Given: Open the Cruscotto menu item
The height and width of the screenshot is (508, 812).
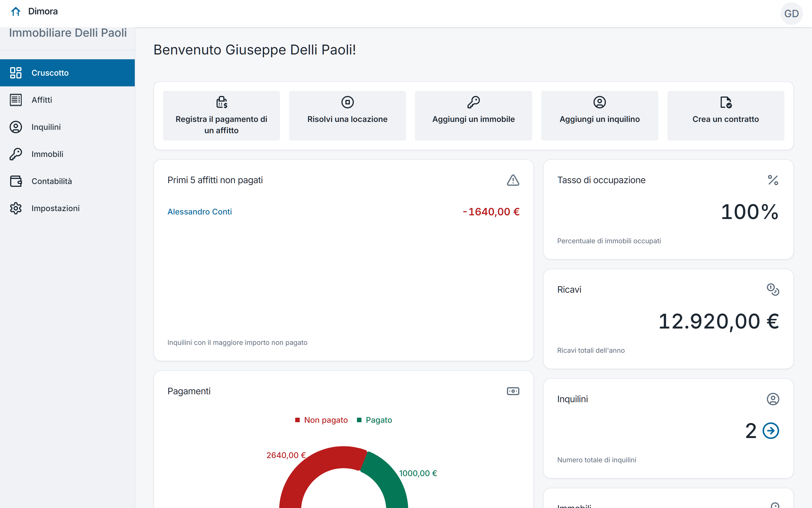Looking at the screenshot, I should point(67,73).
